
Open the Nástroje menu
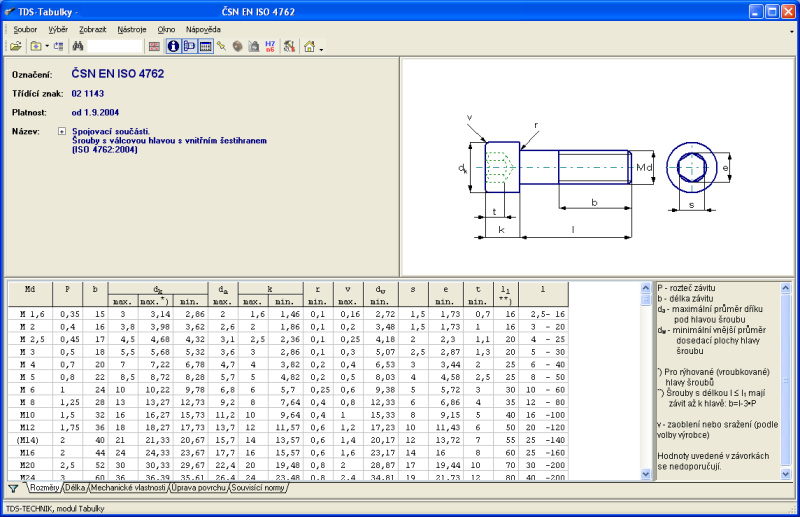[x=132, y=30]
